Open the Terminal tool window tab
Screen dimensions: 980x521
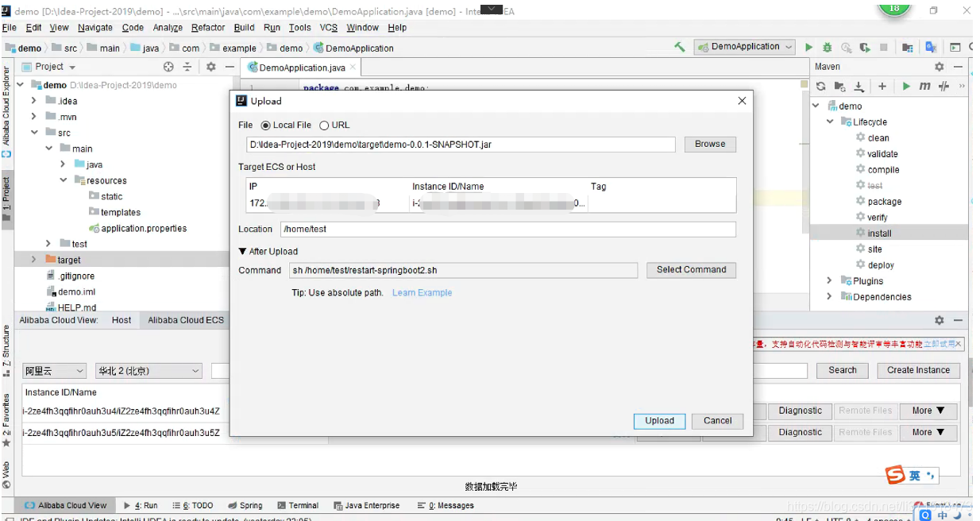point(298,505)
